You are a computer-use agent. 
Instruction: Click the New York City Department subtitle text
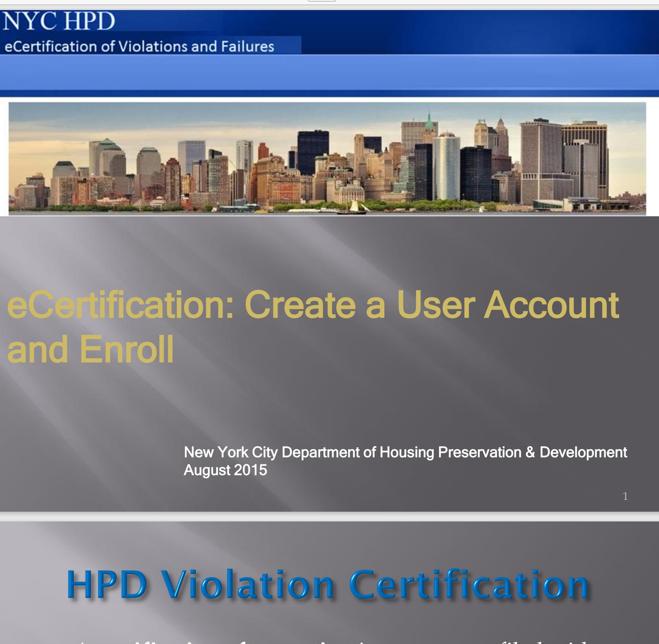[406, 452]
